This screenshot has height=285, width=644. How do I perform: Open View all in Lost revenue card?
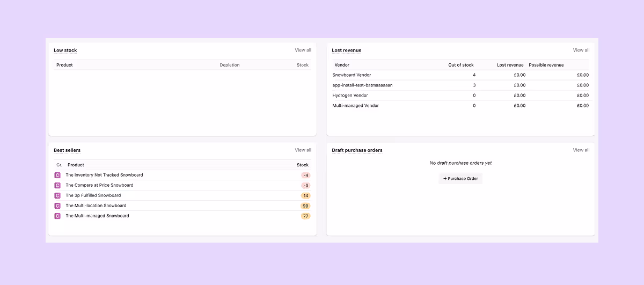581,50
